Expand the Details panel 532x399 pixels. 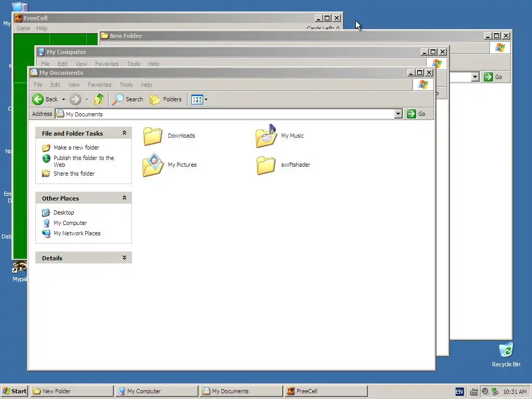click(124, 258)
